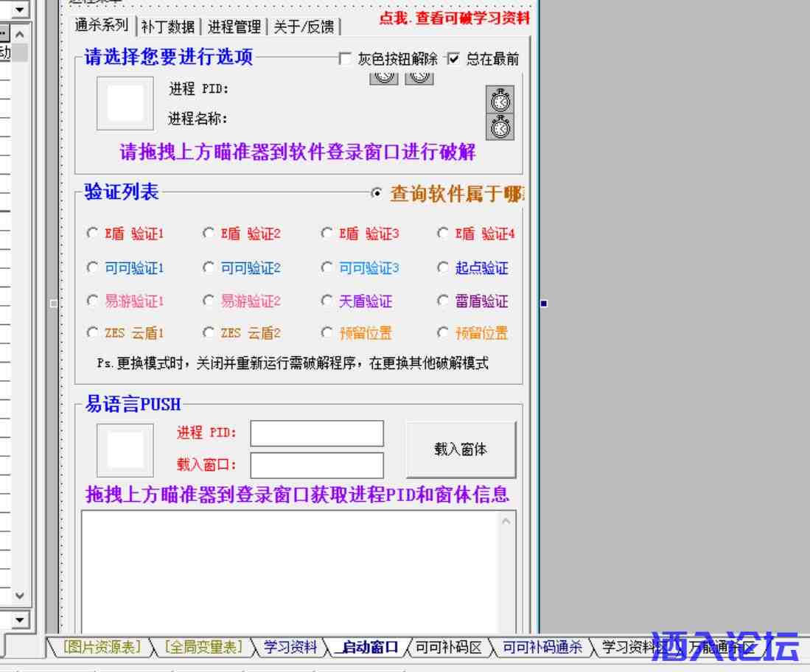
Task: Pick the 可可验证1 option
Action: 92,267
